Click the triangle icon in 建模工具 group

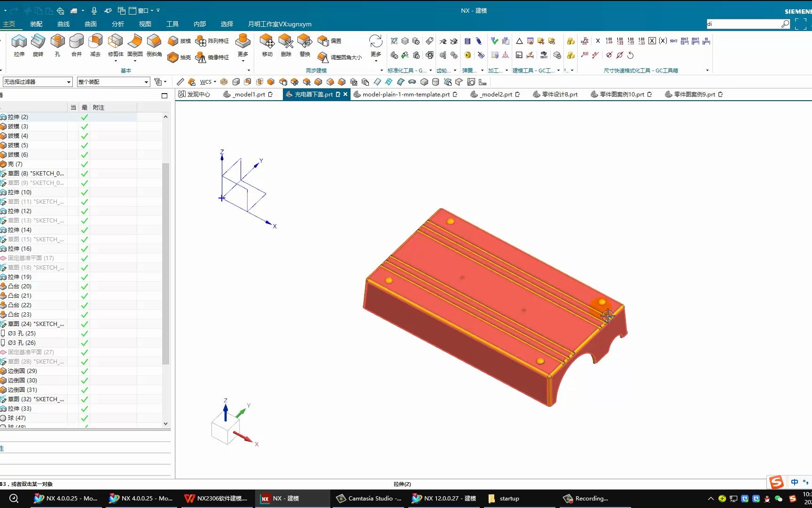point(519,41)
